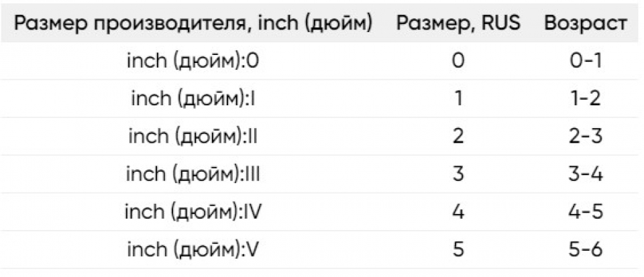The height and width of the screenshot is (277, 644).
Task: Select the 'inch (дюйм):0' cell
Action: pyautogui.click(x=193, y=61)
